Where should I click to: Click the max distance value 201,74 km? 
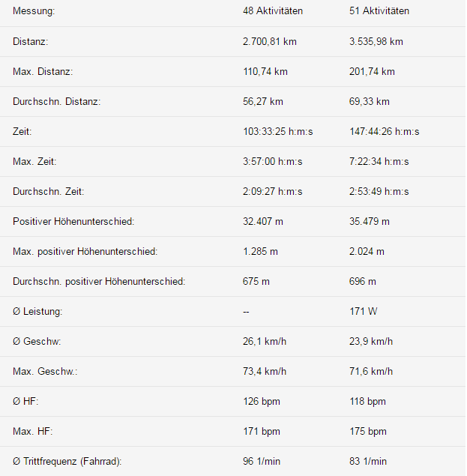coord(372,72)
